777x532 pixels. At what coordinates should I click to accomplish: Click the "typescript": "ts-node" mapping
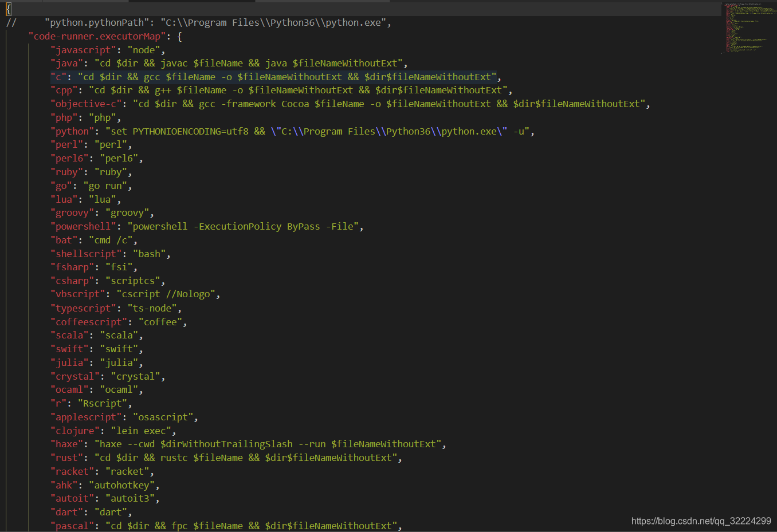(115, 308)
